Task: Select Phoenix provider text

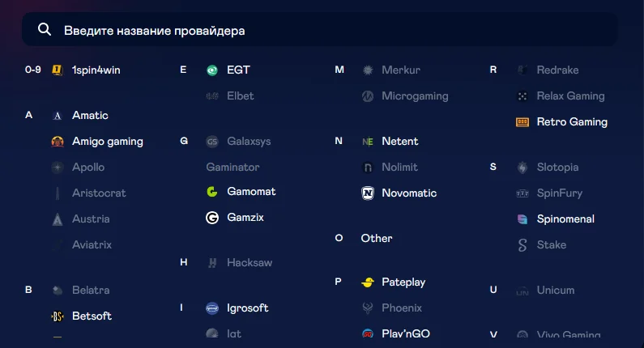Action: tap(402, 308)
